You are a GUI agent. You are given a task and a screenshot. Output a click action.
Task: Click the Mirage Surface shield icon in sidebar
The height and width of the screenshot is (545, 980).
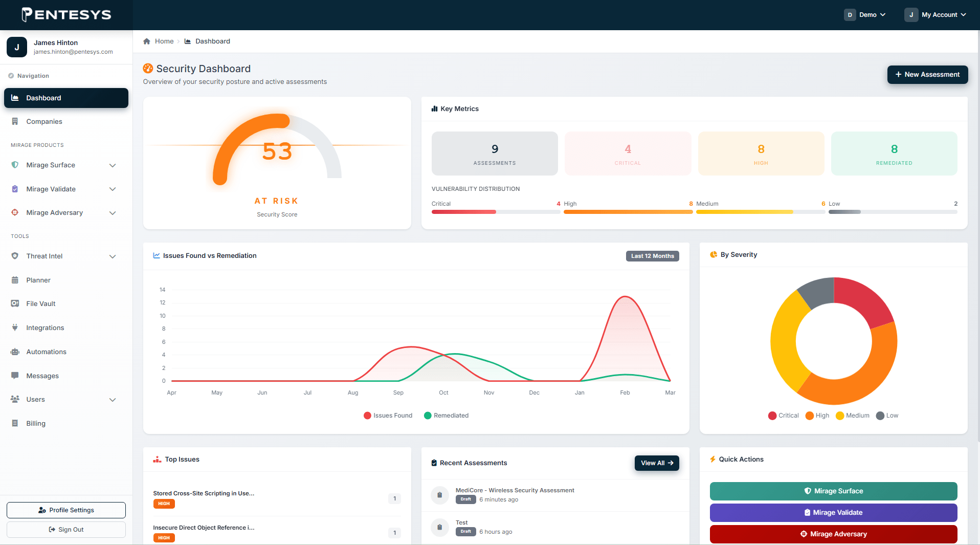tap(15, 165)
